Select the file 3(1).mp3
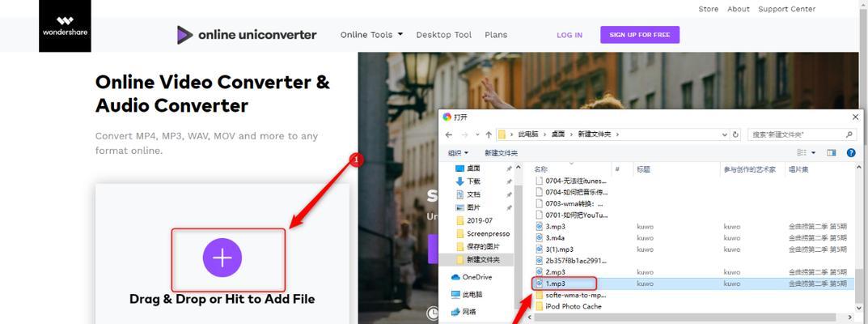The image size is (868, 324). 559,249
